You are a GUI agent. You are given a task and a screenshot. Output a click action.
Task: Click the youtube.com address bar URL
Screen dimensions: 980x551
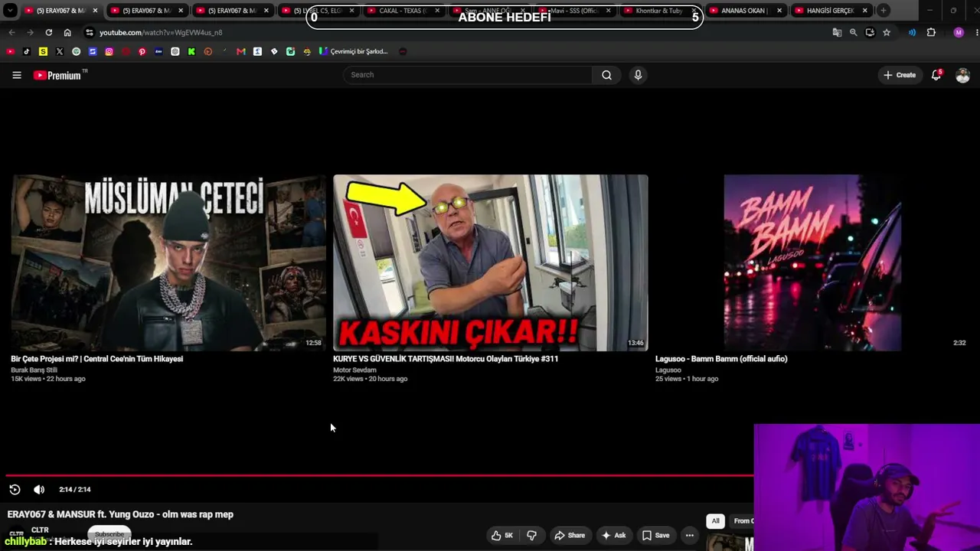[161, 33]
